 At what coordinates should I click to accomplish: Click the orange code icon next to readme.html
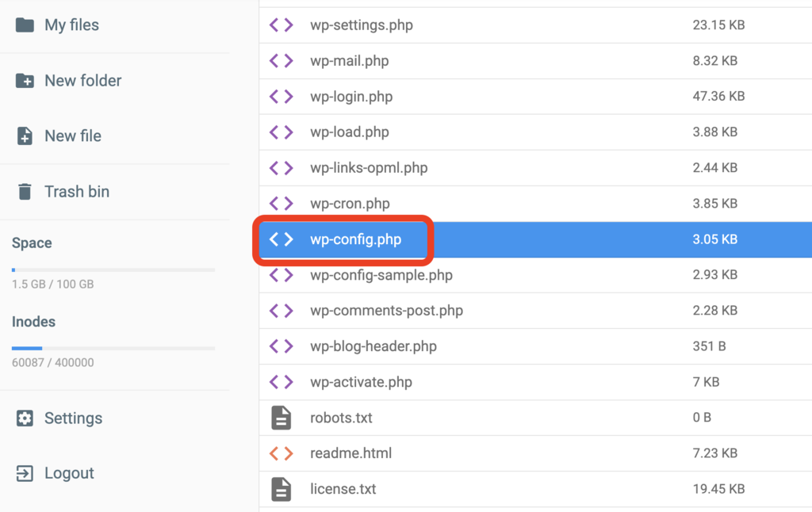click(281, 453)
